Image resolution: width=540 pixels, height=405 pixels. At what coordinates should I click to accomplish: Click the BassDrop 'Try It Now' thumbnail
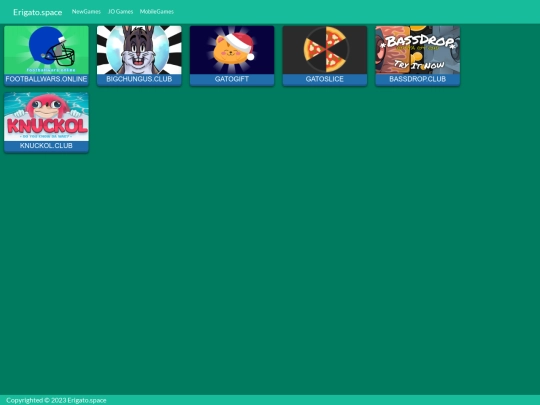[x=417, y=50]
